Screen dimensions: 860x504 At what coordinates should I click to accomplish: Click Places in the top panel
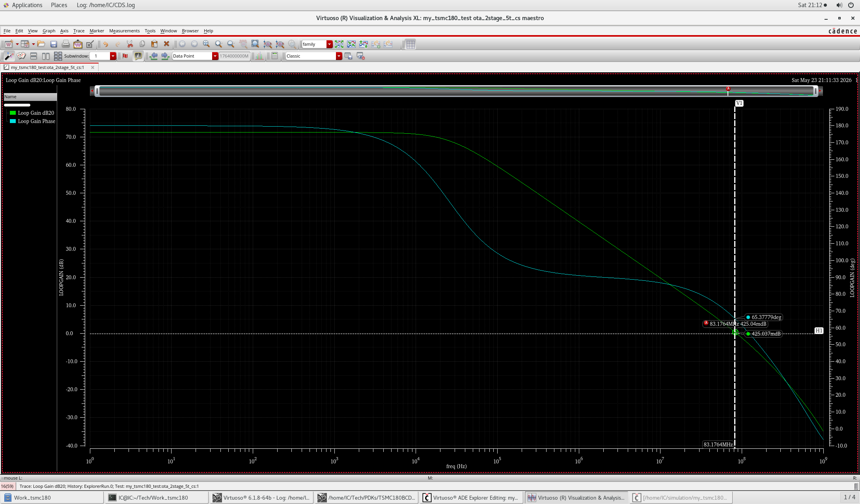point(59,5)
